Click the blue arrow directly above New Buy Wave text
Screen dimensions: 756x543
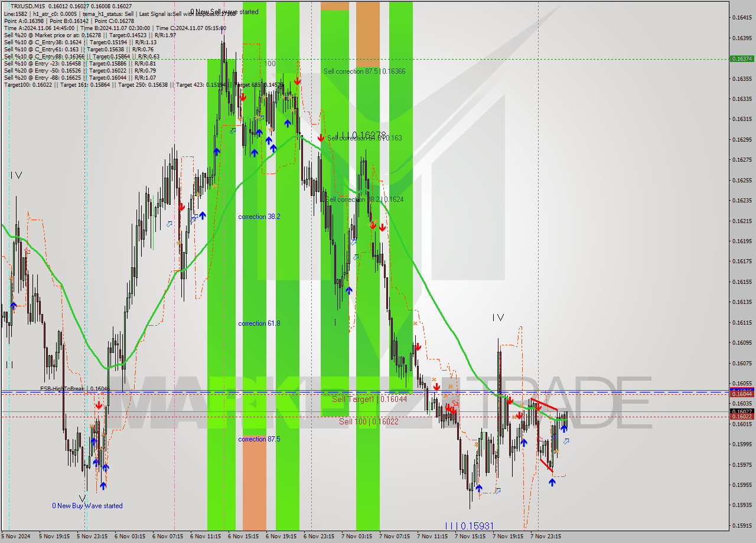pyautogui.click(x=103, y=486)
